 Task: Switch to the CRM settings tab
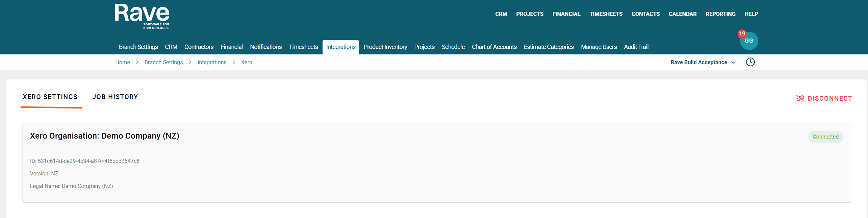tap(171, 47)
